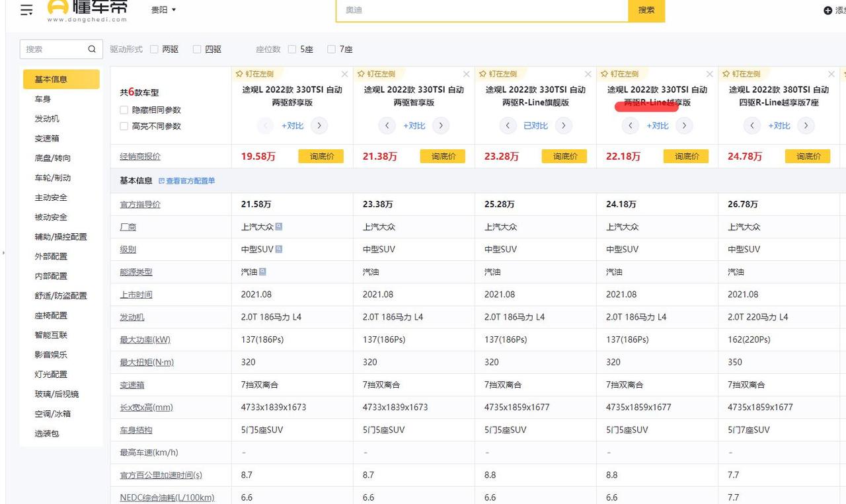Pin the 两驱智享版 column to left
The image size is (846, 504).
pos(376,74)
